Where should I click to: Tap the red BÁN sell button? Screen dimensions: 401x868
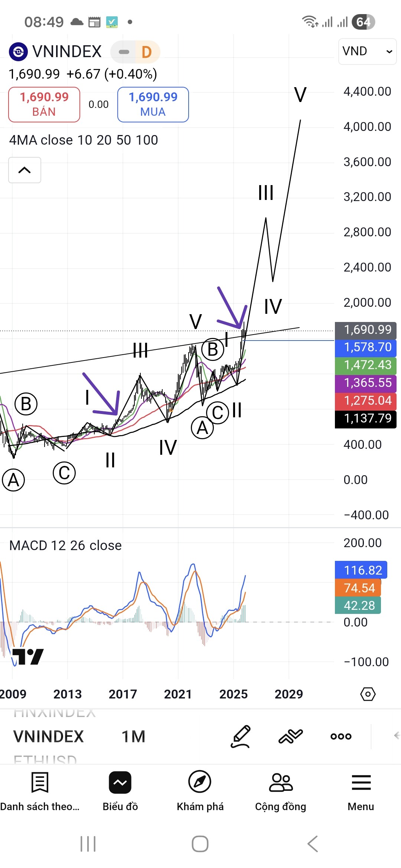(x=44, y=105)
